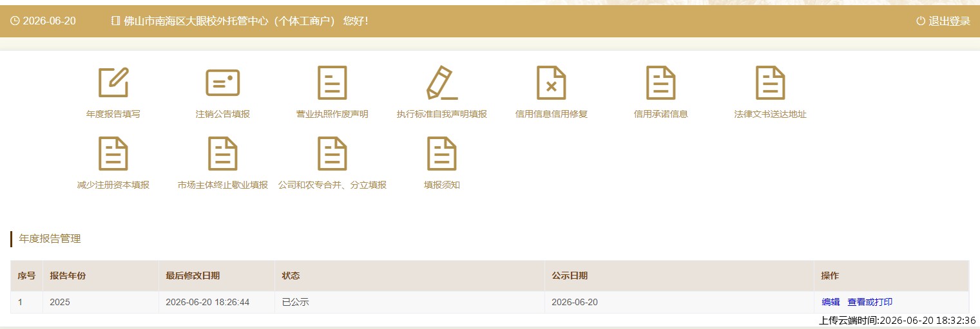Open the 填报须知 document icon
This screenshot has height=329, width=980.
pos(442,153)
